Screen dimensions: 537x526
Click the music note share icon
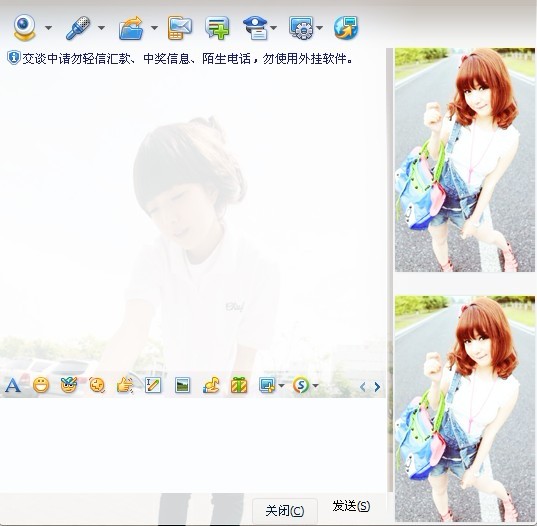[x=211, y=385]
